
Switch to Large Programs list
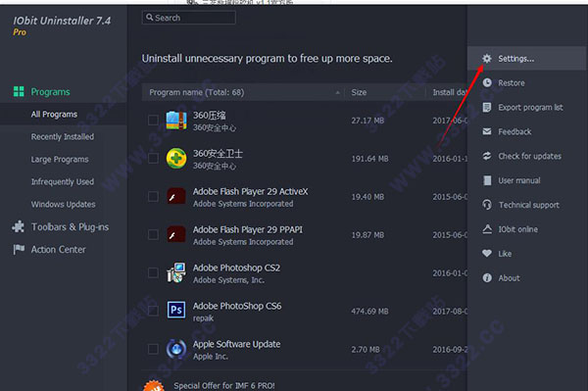click(x=60, y=160)
